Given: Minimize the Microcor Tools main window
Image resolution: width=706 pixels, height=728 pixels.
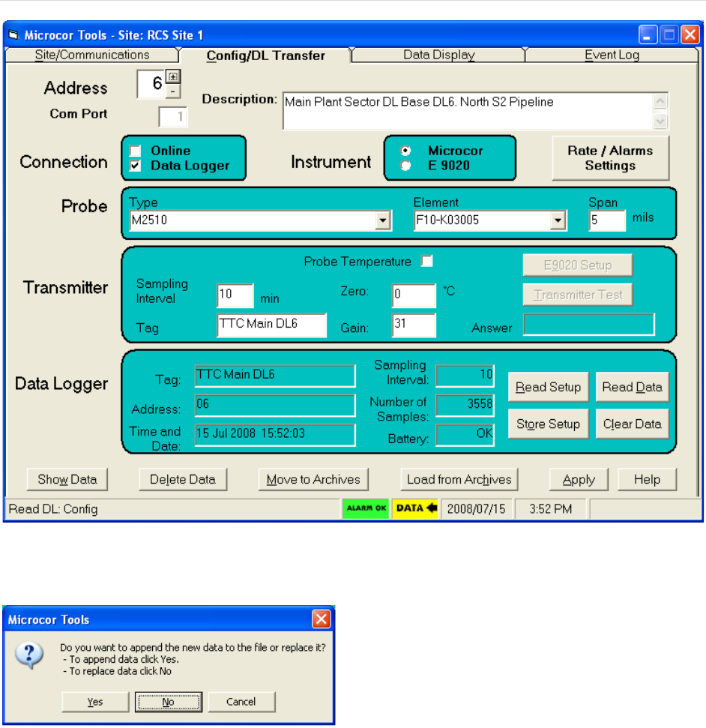Looking at the screenshot, I should coord(648,34).
